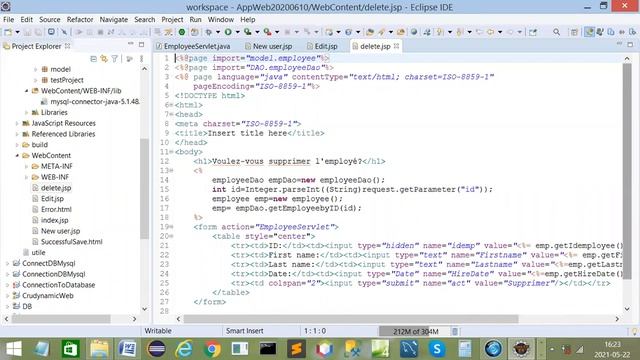Open the Refactor menu
Viewport: 640px width, 360px height.
click(80, 20)
